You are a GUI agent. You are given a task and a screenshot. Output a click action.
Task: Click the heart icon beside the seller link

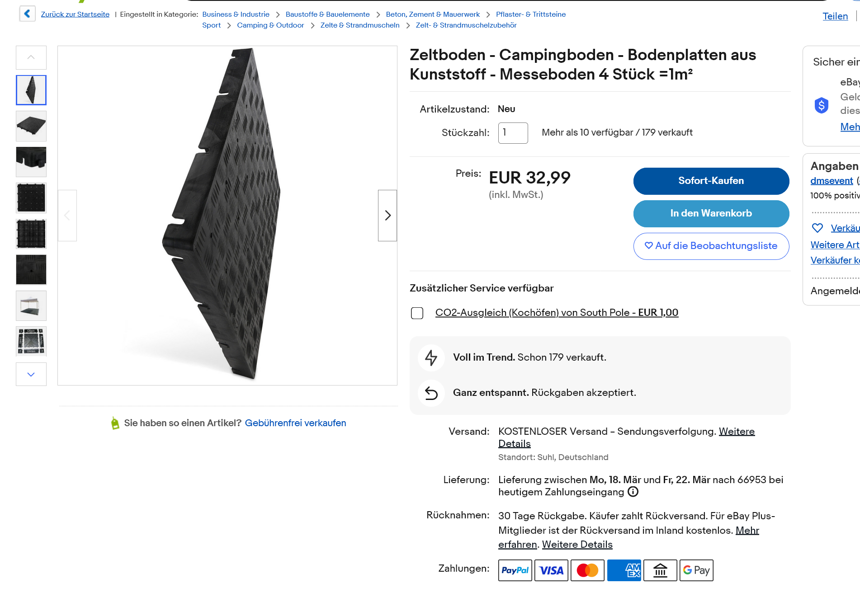pos(817,228)
